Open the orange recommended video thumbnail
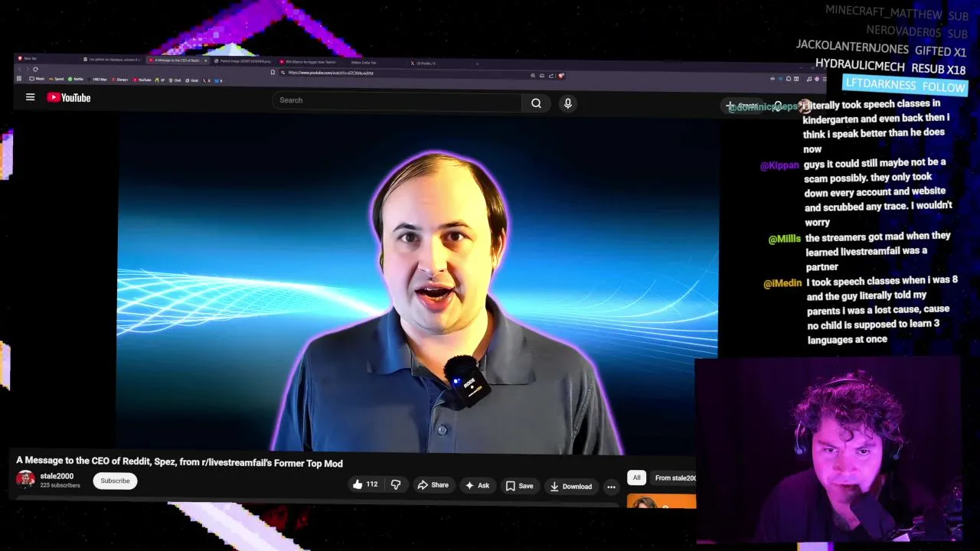 (x=661, y=502)
